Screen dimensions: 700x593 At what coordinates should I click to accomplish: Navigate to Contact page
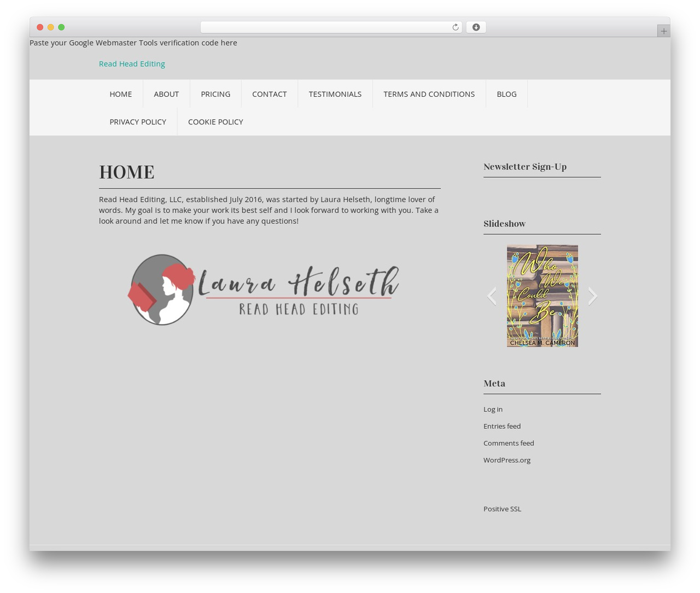tap(270, 94)
